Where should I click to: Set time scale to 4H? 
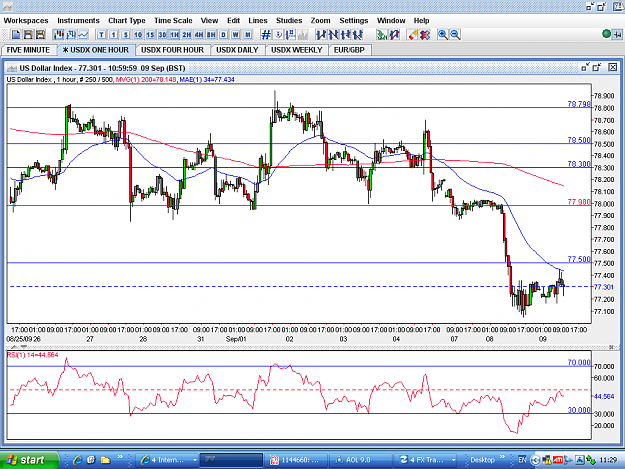tap(199, 35)
